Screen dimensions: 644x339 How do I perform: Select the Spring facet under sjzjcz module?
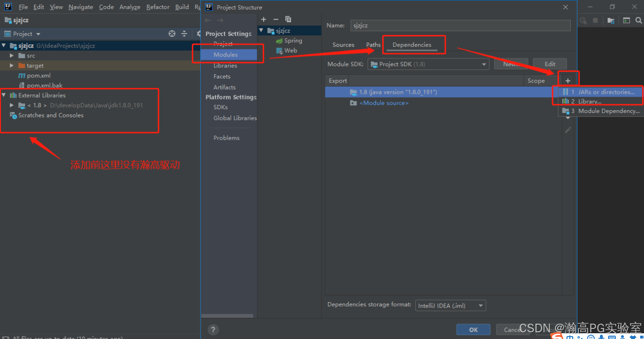coord(289,41)
